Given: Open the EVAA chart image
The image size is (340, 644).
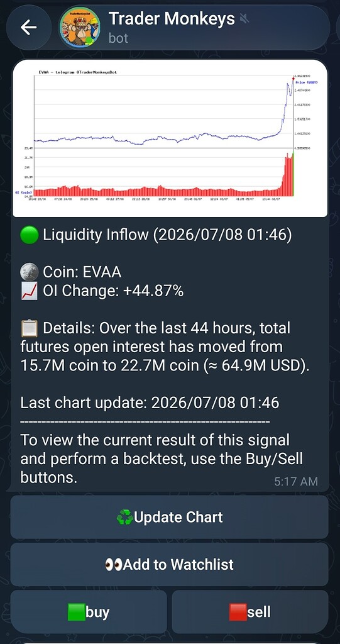Looking at the screenshot, I should pos(170,138).
